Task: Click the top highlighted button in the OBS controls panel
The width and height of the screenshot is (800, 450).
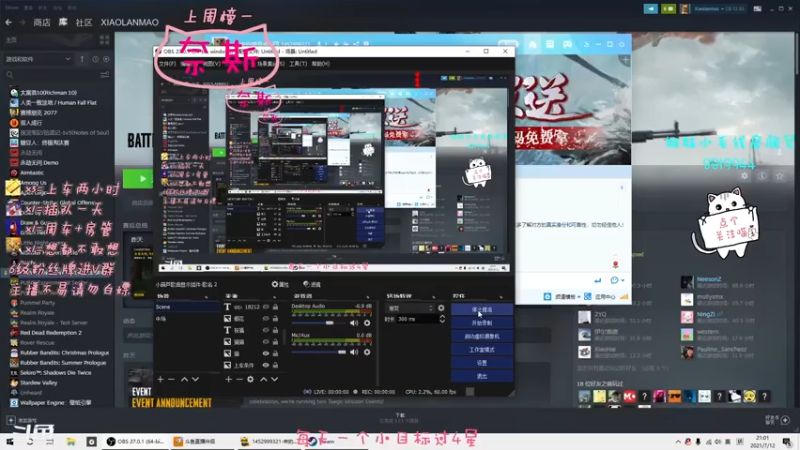Action: point(482,309)
